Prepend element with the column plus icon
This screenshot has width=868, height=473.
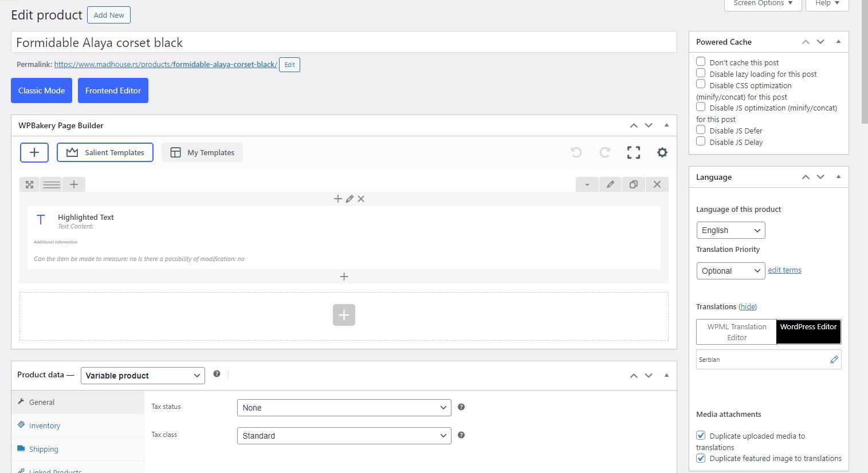(338, 199)
